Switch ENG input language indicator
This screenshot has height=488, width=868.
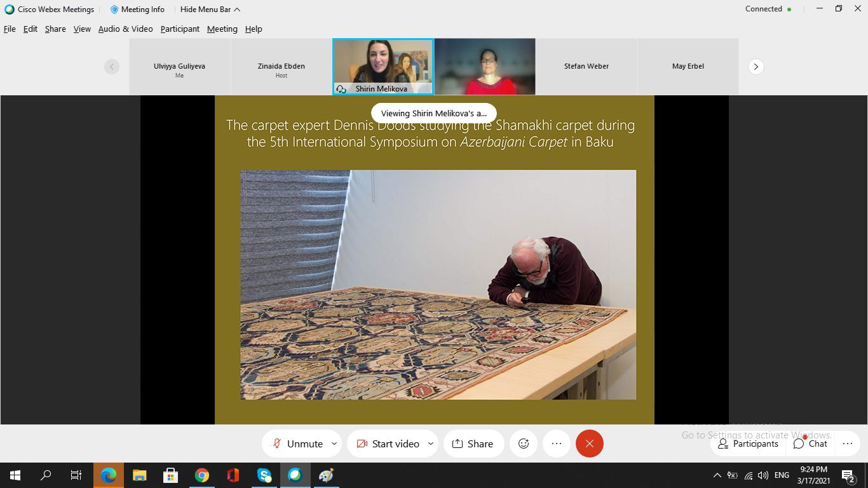782,475
